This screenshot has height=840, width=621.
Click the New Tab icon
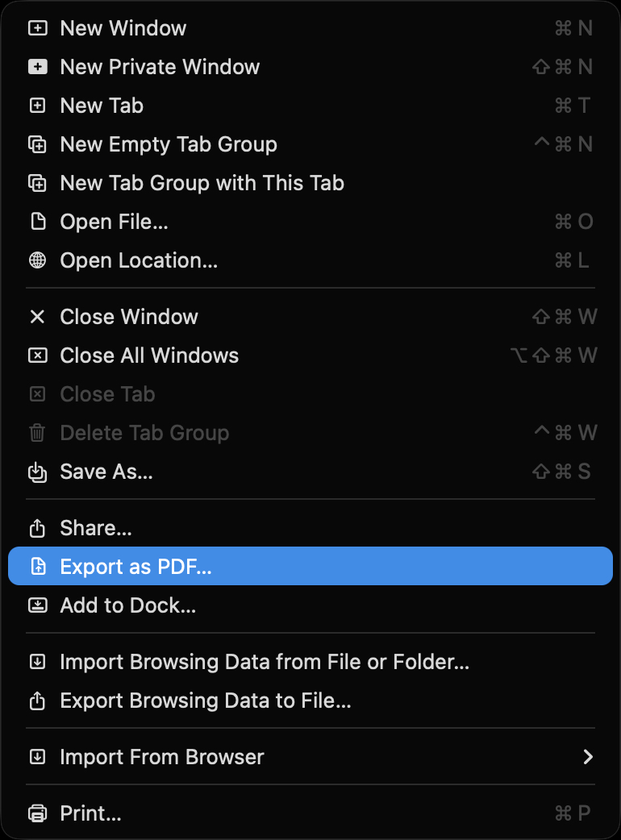(37, 106)
